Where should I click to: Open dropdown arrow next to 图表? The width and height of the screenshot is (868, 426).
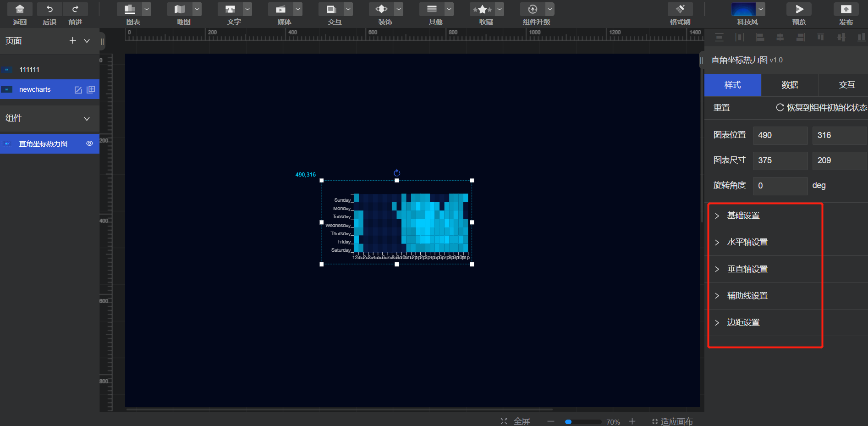(x=147, y=9)
